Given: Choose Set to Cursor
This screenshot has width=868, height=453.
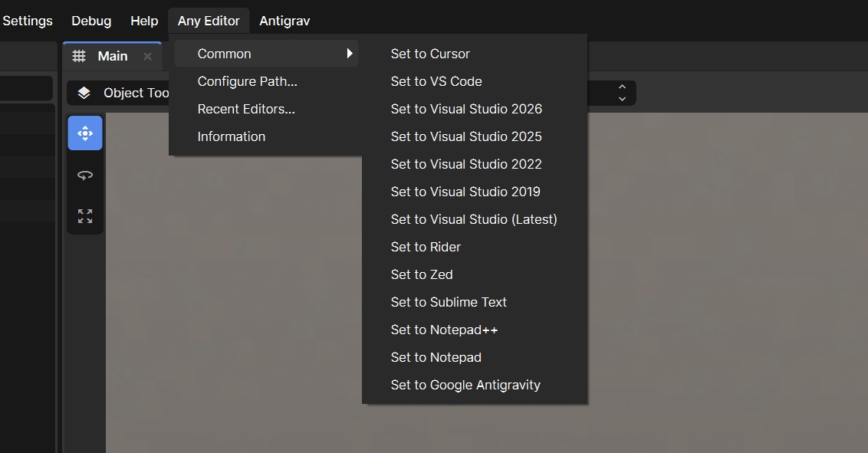Looking at the screenshot, I should click(430, 54).
